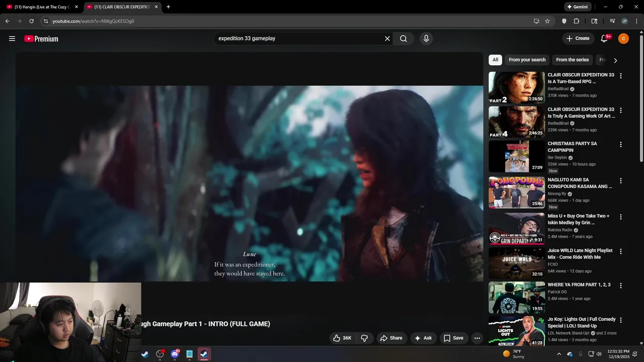
Task: Open the YouTube guide hamburger menu
Action: [x=12, y=39]
